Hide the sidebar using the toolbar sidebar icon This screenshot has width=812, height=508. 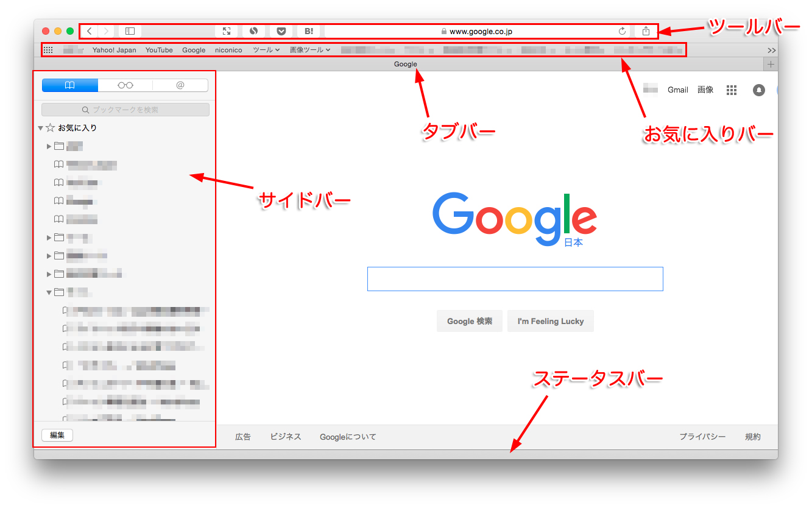130,31
